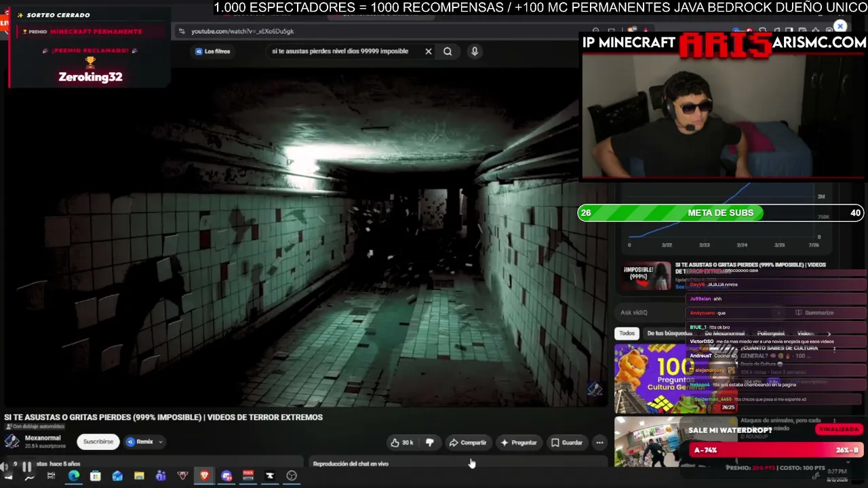Click the 'META DE SUBS' progress bar
Screen dimensions: 868x488
tap(720, 213)
